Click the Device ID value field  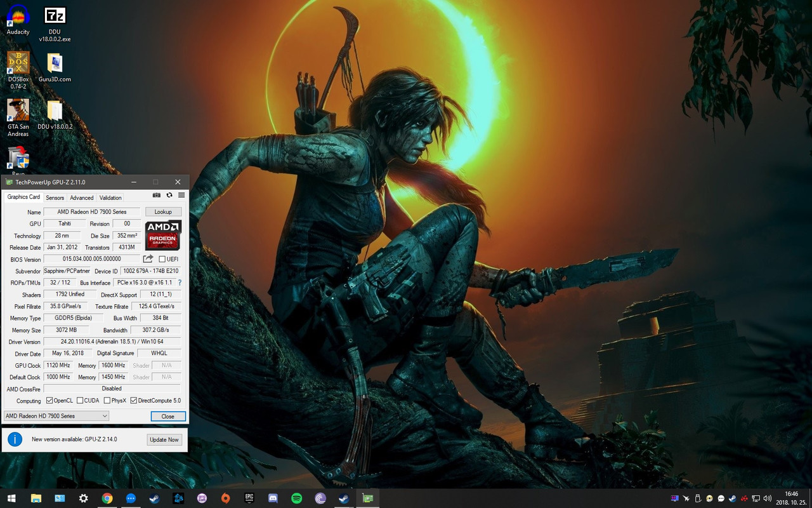(x=150, y=271)
